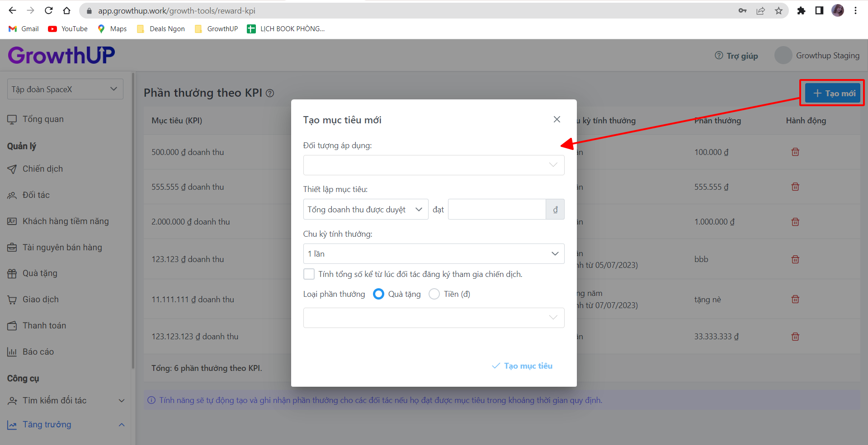Choose the Tiền (đ) reward type
Image resolution: width=868 pixels, height=445 pixels.
click(x=434, y=294)
